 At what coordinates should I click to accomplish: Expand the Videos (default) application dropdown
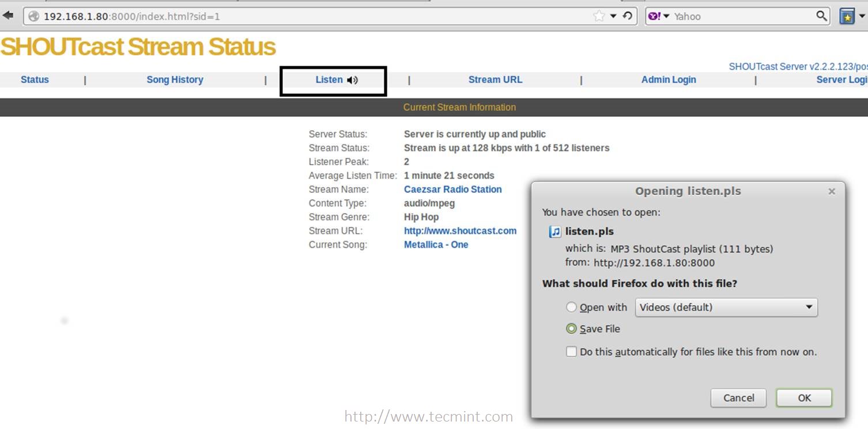[726, 307]
